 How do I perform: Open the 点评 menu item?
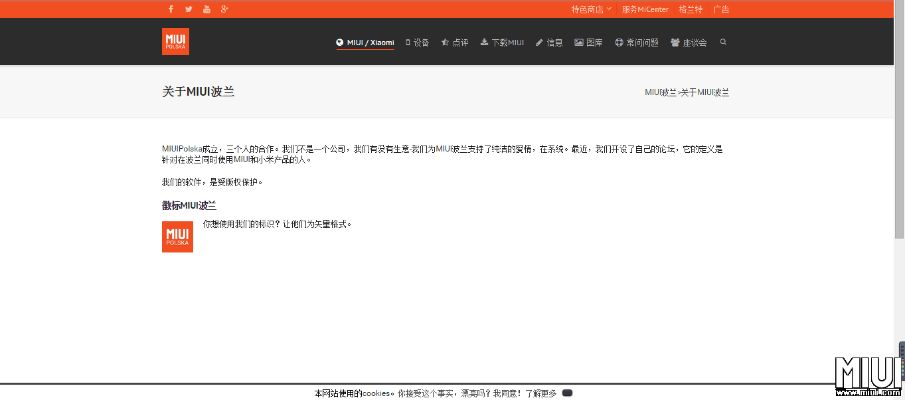click(454, 43)
